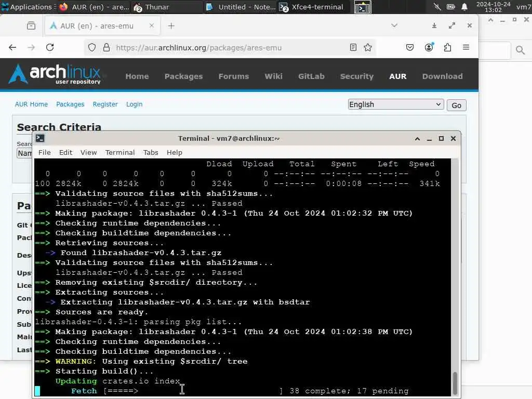This screenshot has width=532, height=399.
Task: Open the terminal Tabs menu
Action: click(x=151, y=152)
